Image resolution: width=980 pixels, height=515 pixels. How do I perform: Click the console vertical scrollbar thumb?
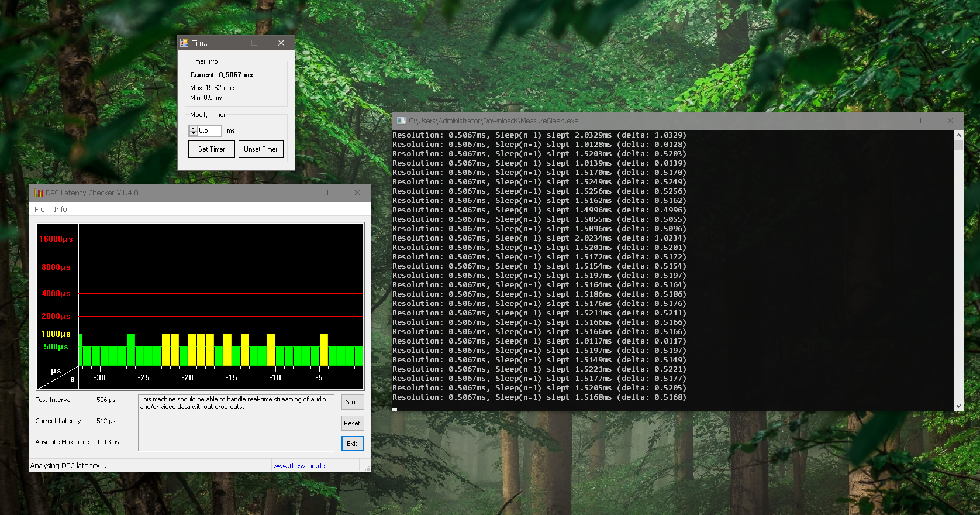[x=958, y=145]
